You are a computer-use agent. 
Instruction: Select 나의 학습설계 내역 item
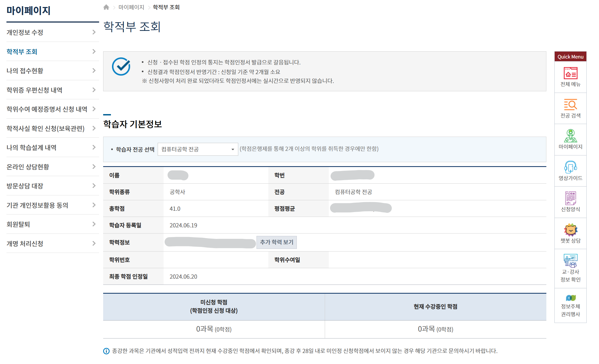(x=31, y=148)
